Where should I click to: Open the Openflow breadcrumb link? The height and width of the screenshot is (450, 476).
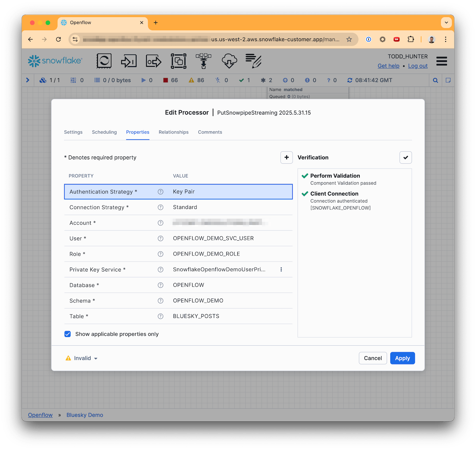tap(40, 415)
